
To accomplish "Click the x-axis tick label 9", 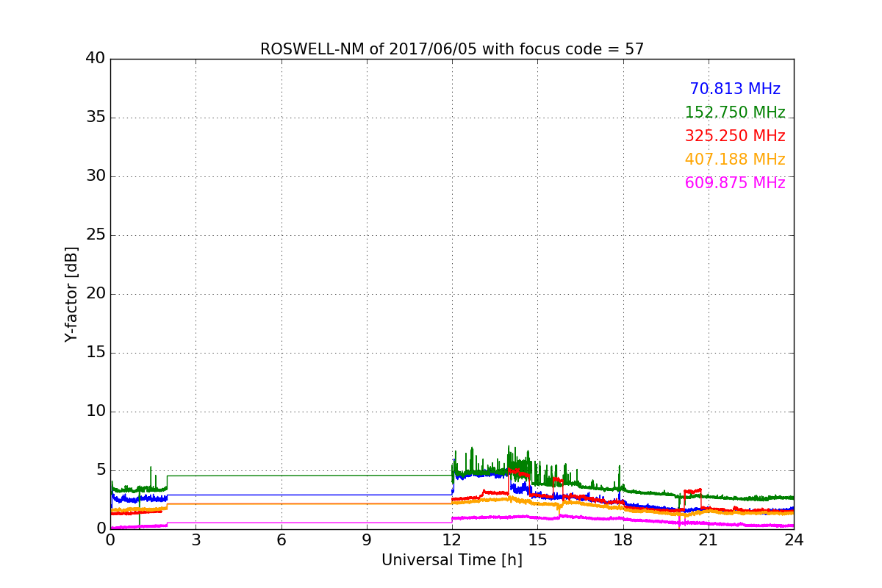I will (367, 540).
